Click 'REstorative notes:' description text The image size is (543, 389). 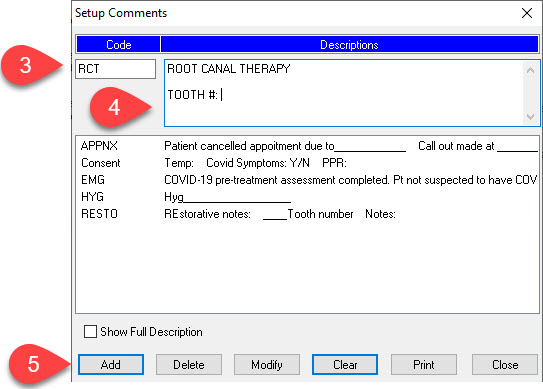[x=207, y=214]
